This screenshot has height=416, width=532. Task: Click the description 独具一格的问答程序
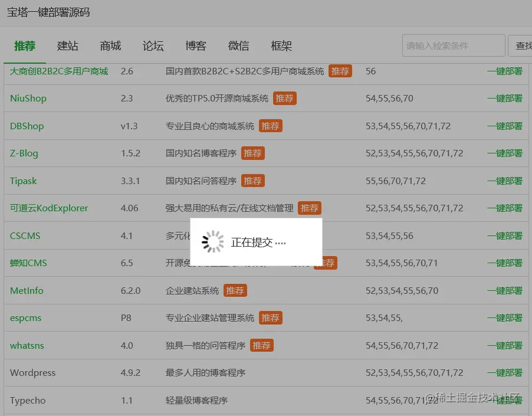[x=205, y=345]
